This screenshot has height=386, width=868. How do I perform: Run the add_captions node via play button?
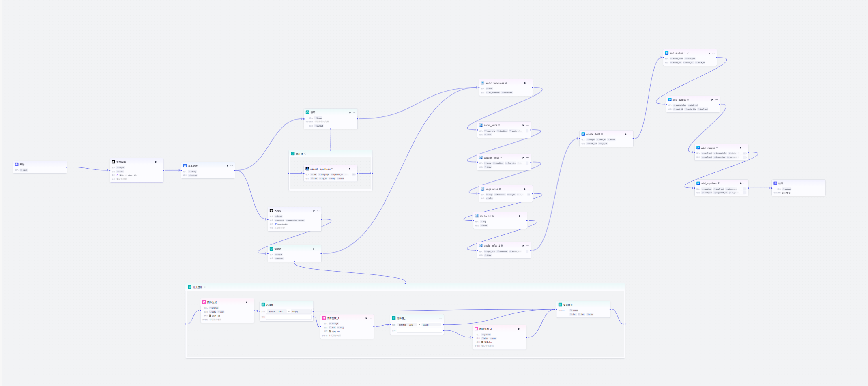741,183
